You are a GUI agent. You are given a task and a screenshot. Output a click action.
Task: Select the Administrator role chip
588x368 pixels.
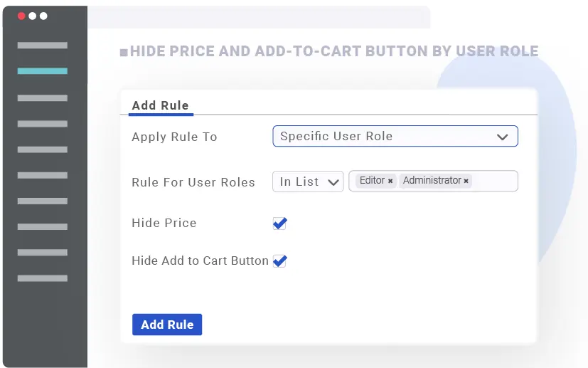pos(432,181)
